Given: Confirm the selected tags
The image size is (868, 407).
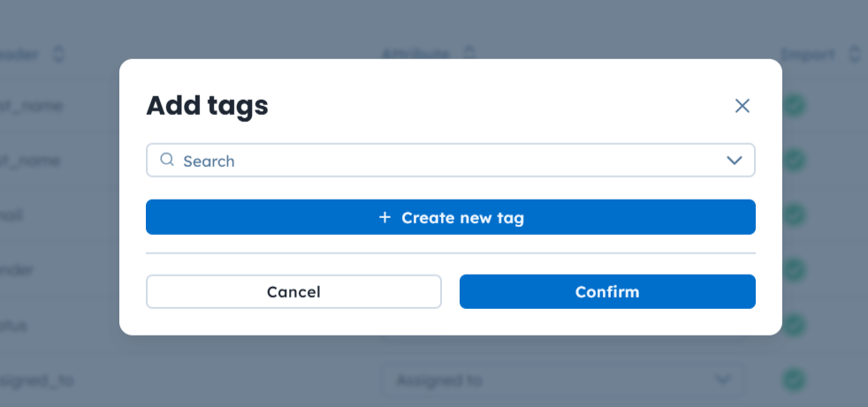Looking at the screenshot, I should tap(607, 291).
